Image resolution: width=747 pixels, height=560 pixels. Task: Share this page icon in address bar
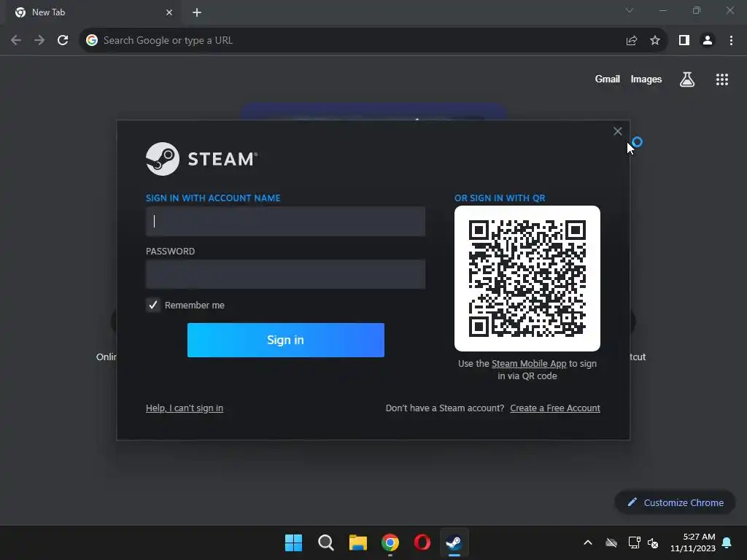pos(632,41)
